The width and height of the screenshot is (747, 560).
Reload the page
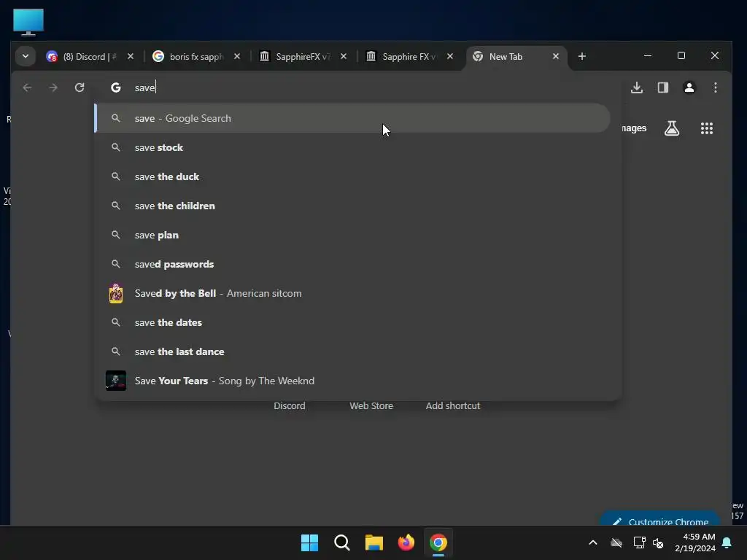tap(80, 87)
